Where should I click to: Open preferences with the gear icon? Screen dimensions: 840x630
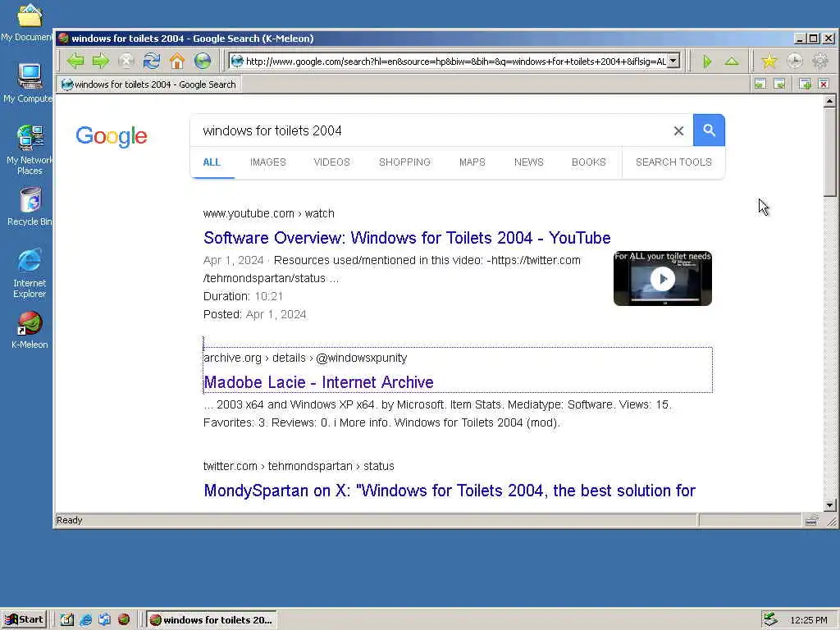click(x=819, y=62)
